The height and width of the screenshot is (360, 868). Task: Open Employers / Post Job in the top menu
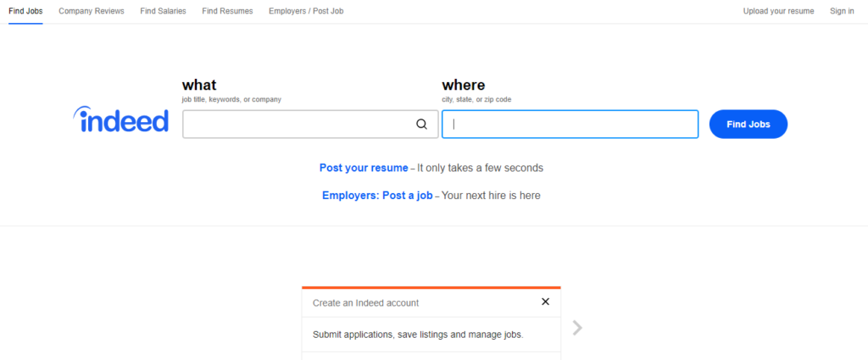pos(306,11)
